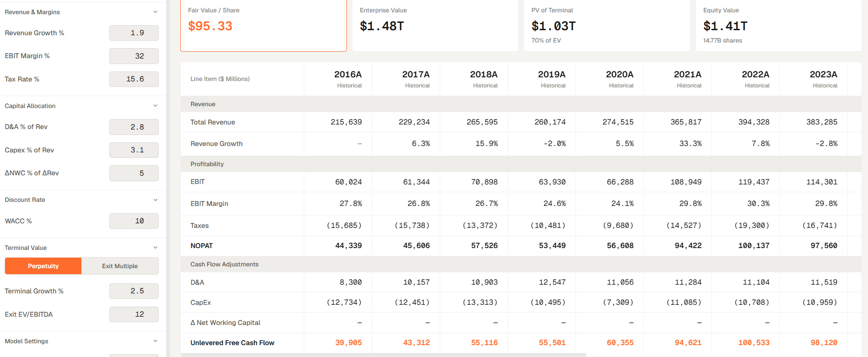Click the $95.33 fair value figure

[210, 26]
